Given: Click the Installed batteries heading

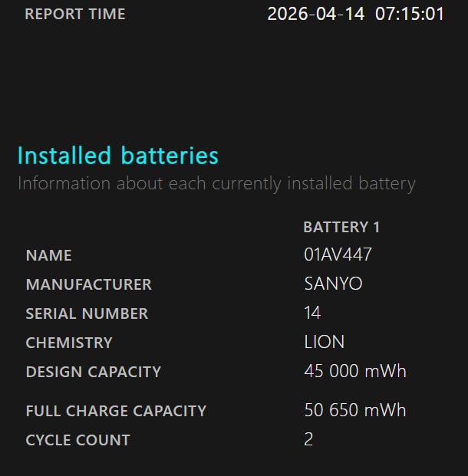Looking at the screenshot, I should point(117,156).
